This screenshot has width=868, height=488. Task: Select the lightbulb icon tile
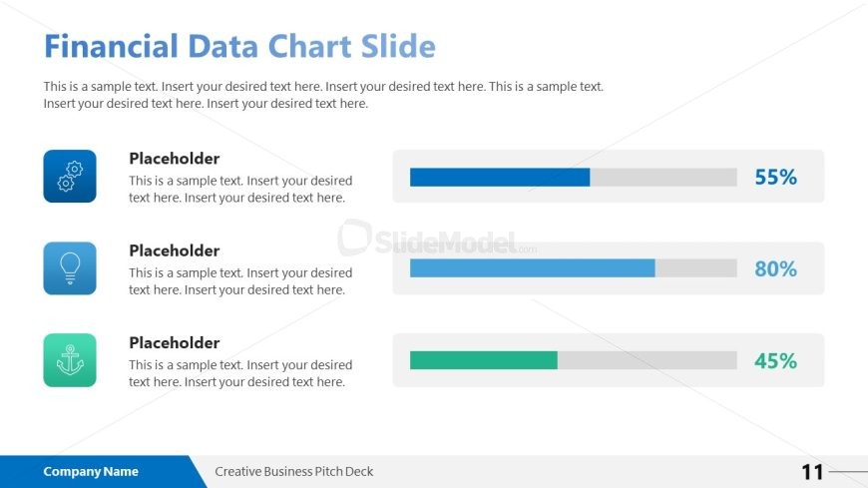tap(70, 268)
